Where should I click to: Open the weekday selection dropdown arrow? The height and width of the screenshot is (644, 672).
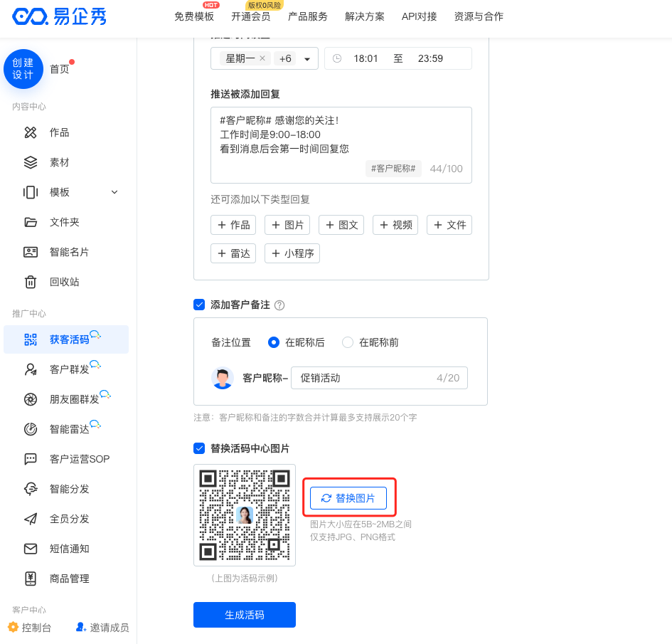click(307, 59)
